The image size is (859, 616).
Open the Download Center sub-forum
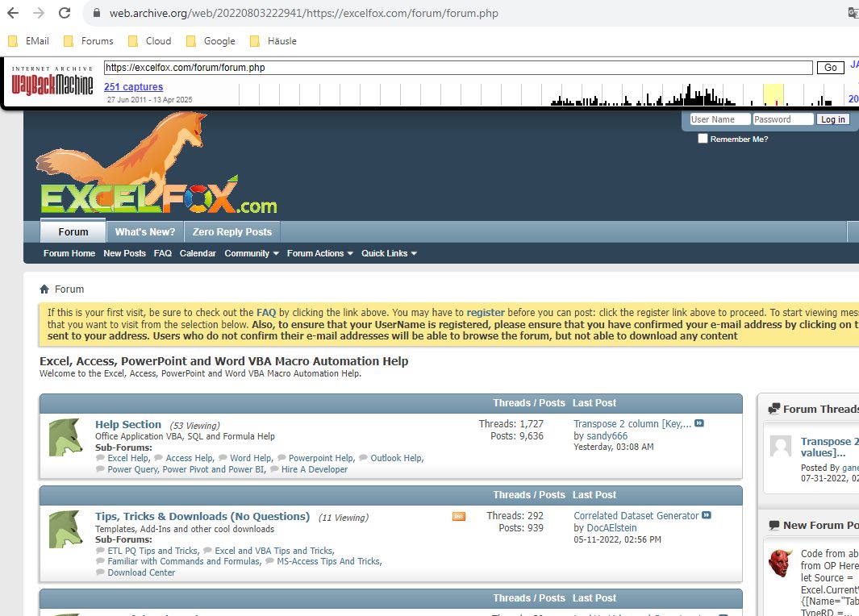[141, 572]
